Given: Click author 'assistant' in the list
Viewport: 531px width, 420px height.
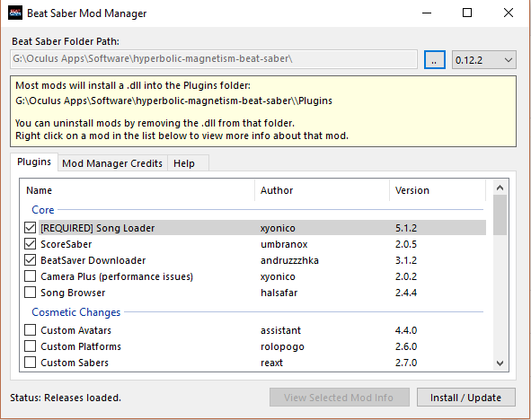Looking at the screenshot, I should click(x=280, y=330).
